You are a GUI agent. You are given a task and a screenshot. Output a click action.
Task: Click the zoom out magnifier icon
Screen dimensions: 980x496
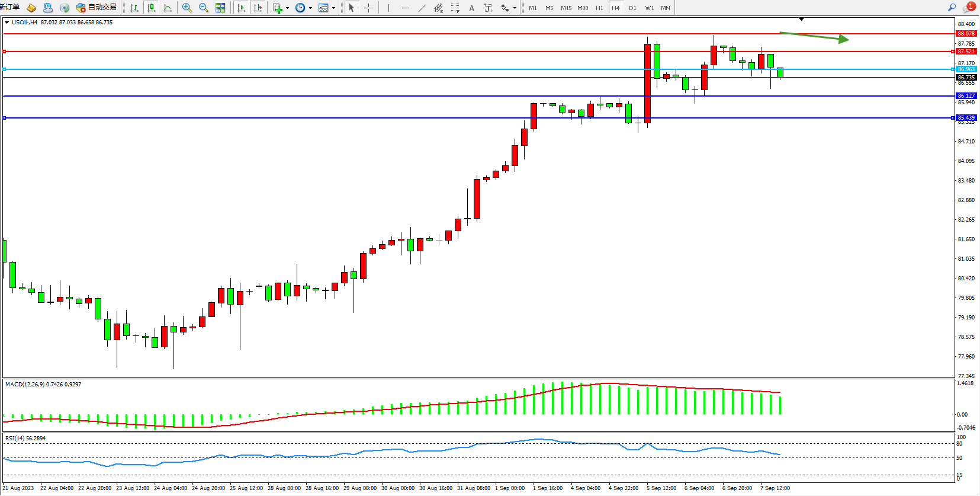pyautogui.click(x=204, y=8)
